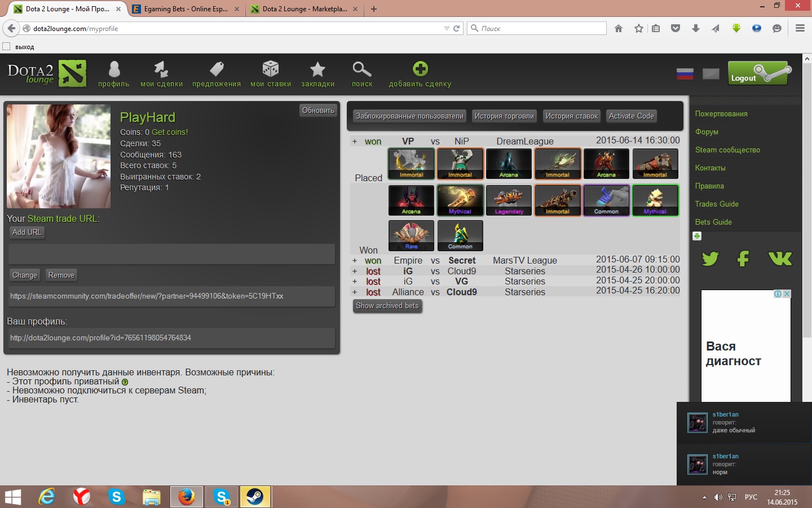Click green download arrow under Bets Guide
Screen dimensions: 812x508
pos(697,236)
